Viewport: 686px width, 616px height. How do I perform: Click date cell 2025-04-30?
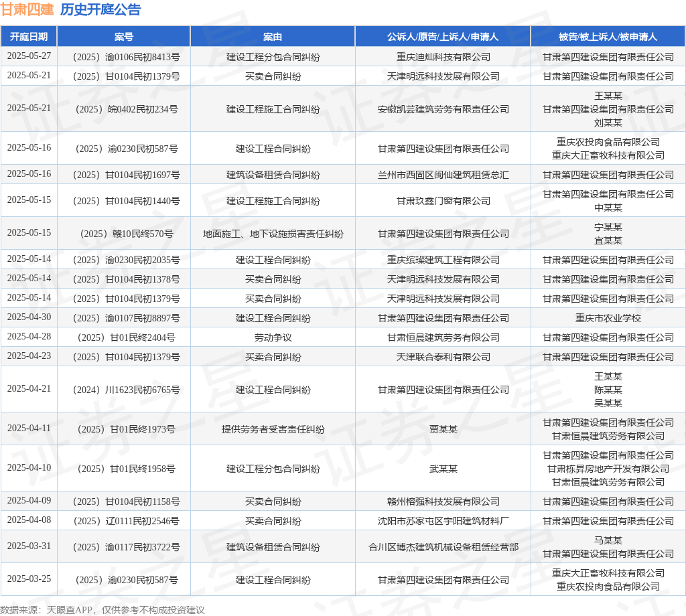pyautogui.click(x=29, y=317)
